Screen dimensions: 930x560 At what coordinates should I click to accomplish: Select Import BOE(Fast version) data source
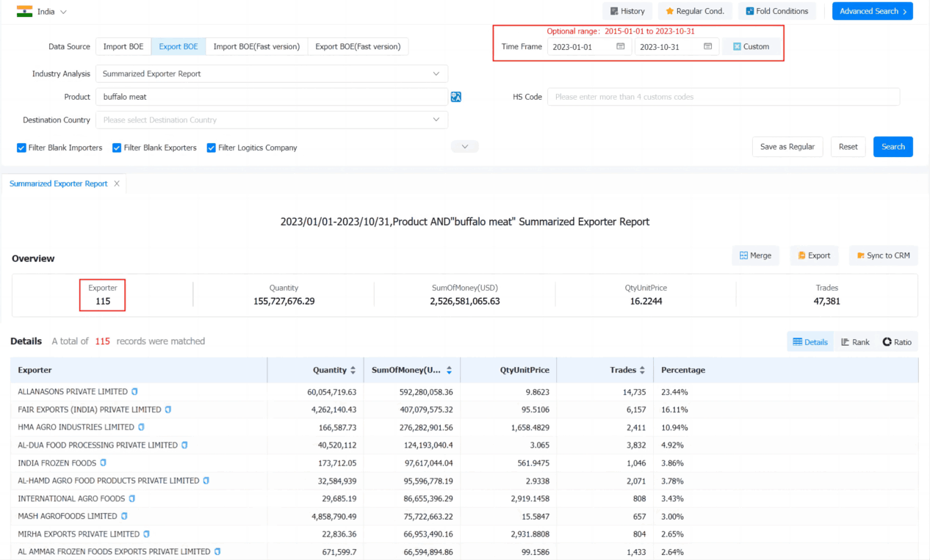[x=256, y=46]
